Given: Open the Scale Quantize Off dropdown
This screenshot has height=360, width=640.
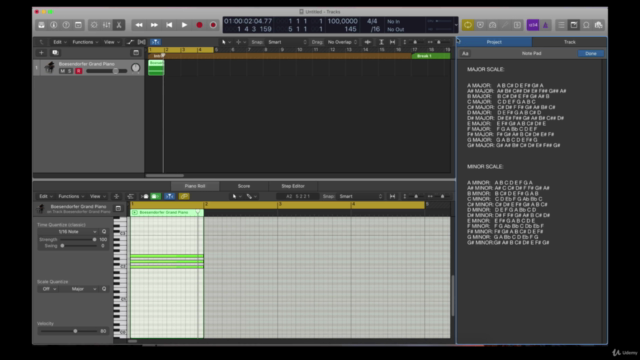Looking at the screenshot, I should (x=48, y=289).
